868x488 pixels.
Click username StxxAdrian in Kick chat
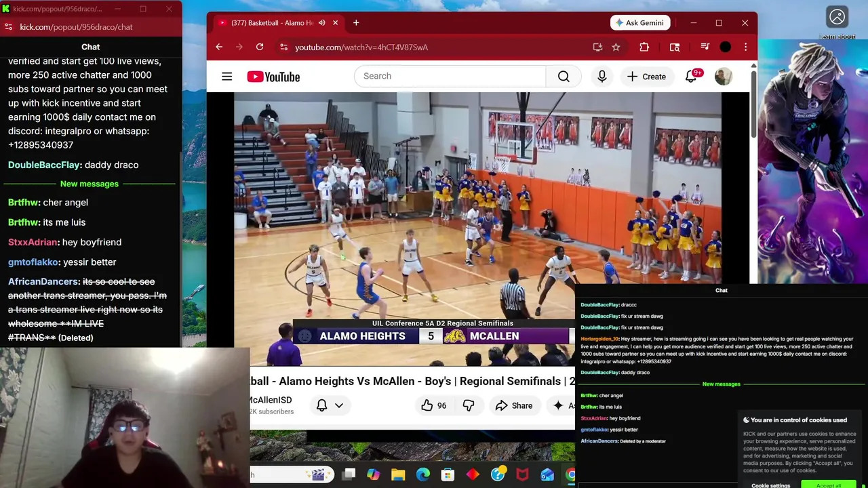click(x=33, y=242)
